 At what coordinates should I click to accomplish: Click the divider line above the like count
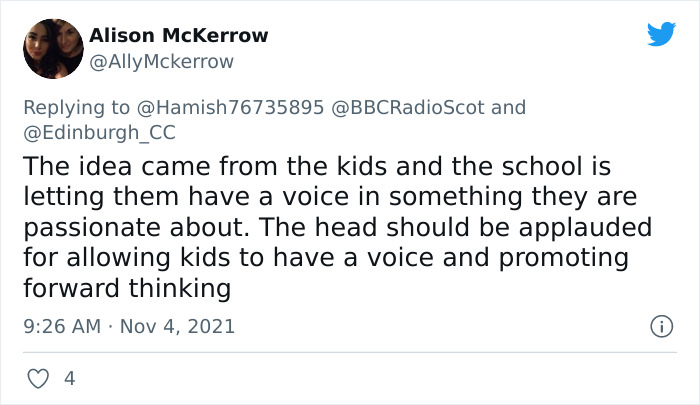(350, 352)
